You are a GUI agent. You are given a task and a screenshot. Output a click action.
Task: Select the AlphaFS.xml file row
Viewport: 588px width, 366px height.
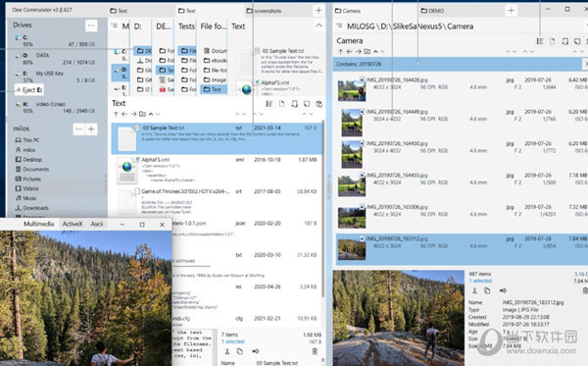[217, 171]
